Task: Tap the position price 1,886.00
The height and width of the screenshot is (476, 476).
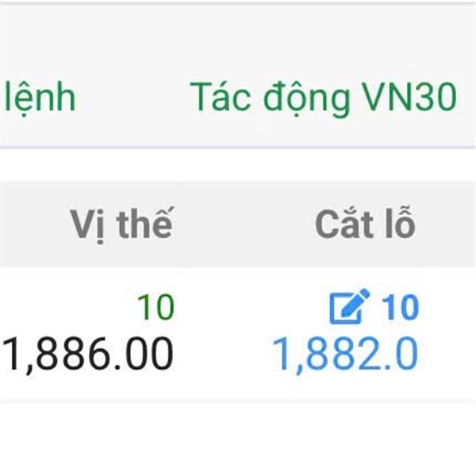Action: click(x=87, y=354)
